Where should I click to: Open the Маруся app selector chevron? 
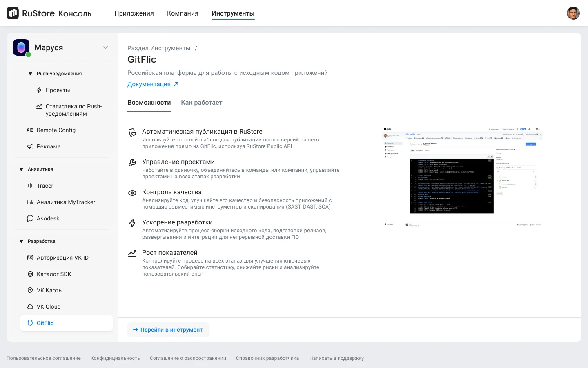(105, 47)
